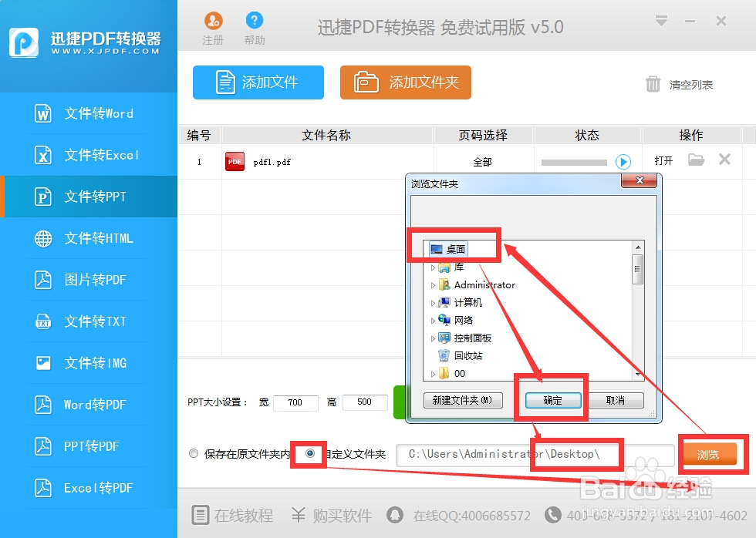Open the 文件转HTML section
This screenshot has height=538, width=756.
coord(42,238)
